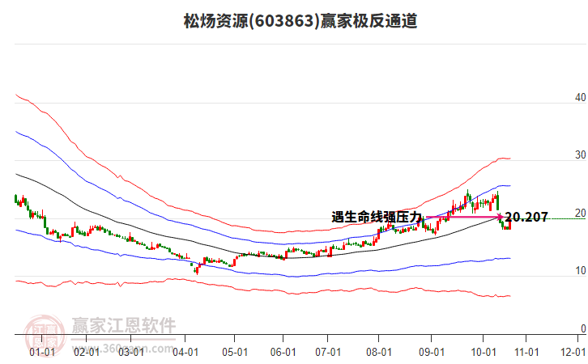Viewport: 588px width, 364px height.
Task: Click the x-axis date label 03-01
Action: (131, 353)
